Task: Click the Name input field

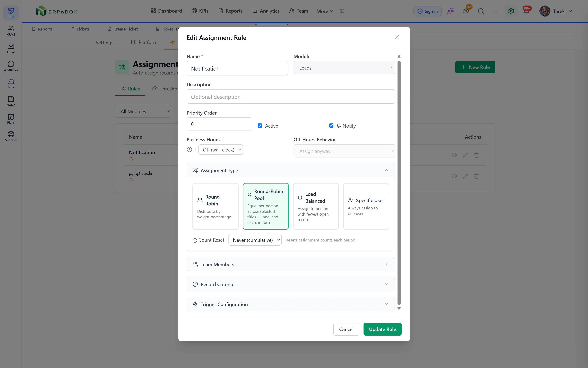Action: point(237,68)
